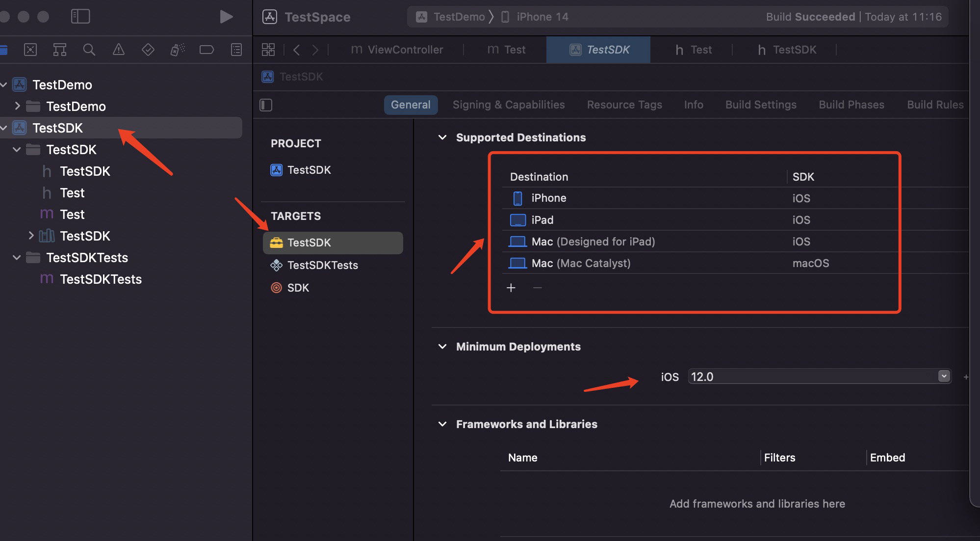Open the Build Settings tab
Viewport: 980px width, 541px height.
(x=761, y=105)
